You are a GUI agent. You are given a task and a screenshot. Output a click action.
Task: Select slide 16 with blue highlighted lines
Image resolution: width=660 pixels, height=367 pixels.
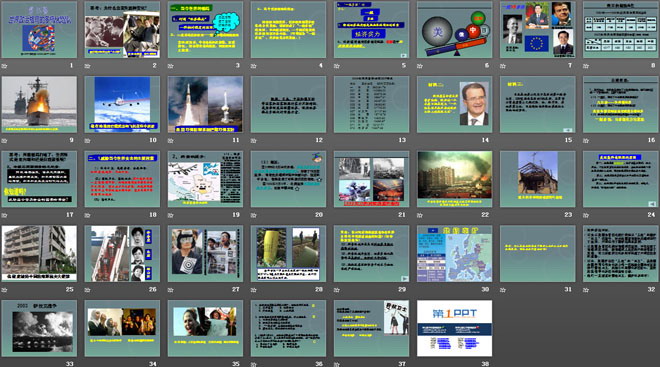[621, 104]
